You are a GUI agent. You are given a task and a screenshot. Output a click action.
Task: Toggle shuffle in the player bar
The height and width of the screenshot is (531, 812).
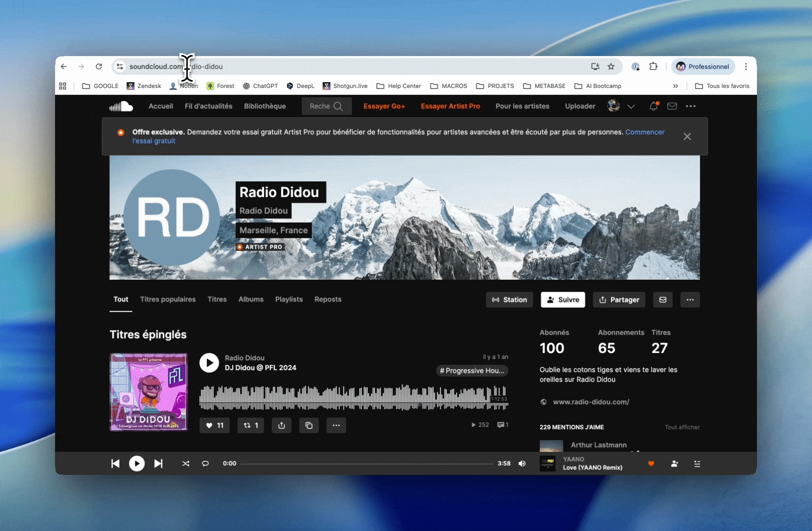tap(186, 464)
